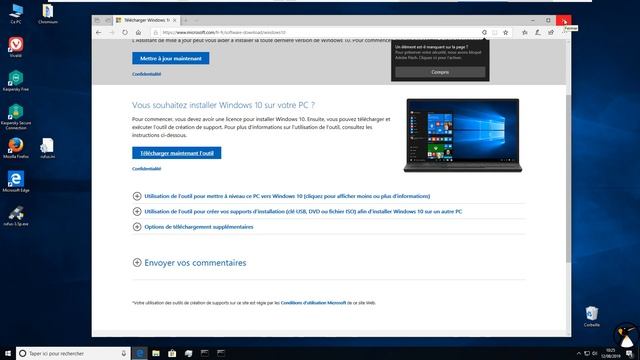Screen dimensions: 640x360
Task: Show tab previews chevron next to new tab
Action: pyautogui.click(x=196, y=20)
